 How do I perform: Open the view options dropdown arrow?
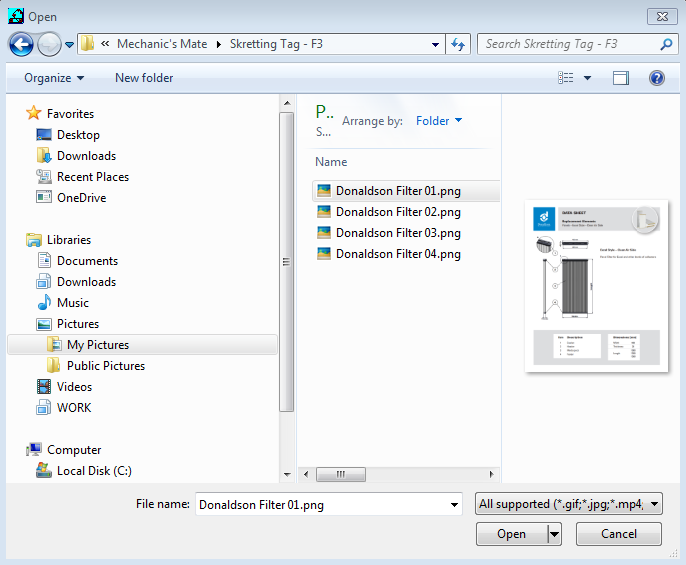588,78
